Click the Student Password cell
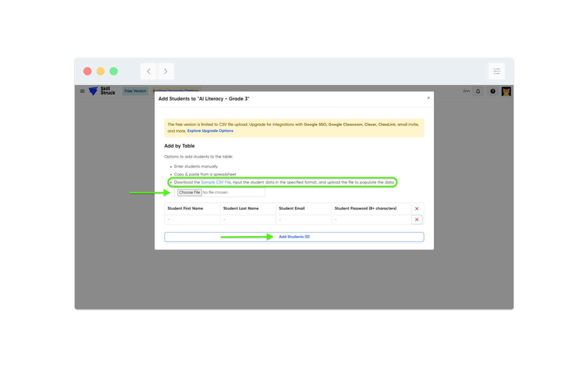 click(x=371, y=220)
